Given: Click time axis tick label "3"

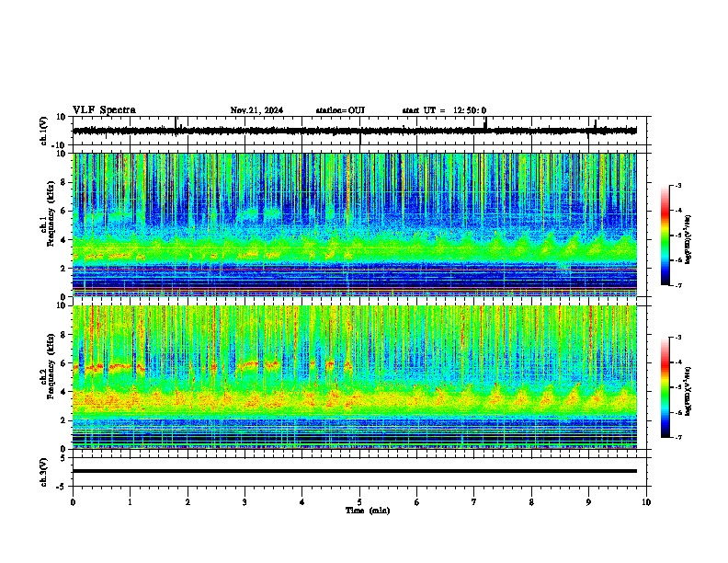Looking at the screenshot, I should pyautogui.click(x=245, y=502).
